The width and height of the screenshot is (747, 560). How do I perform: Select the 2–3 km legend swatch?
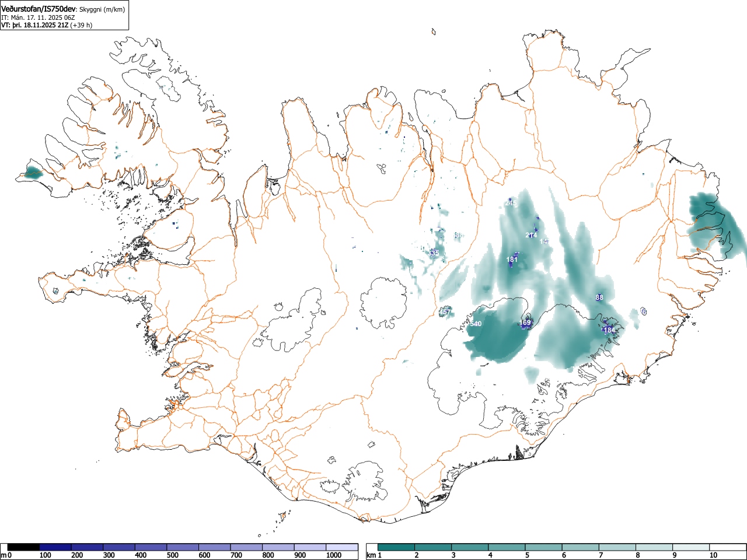coord(433,547)
